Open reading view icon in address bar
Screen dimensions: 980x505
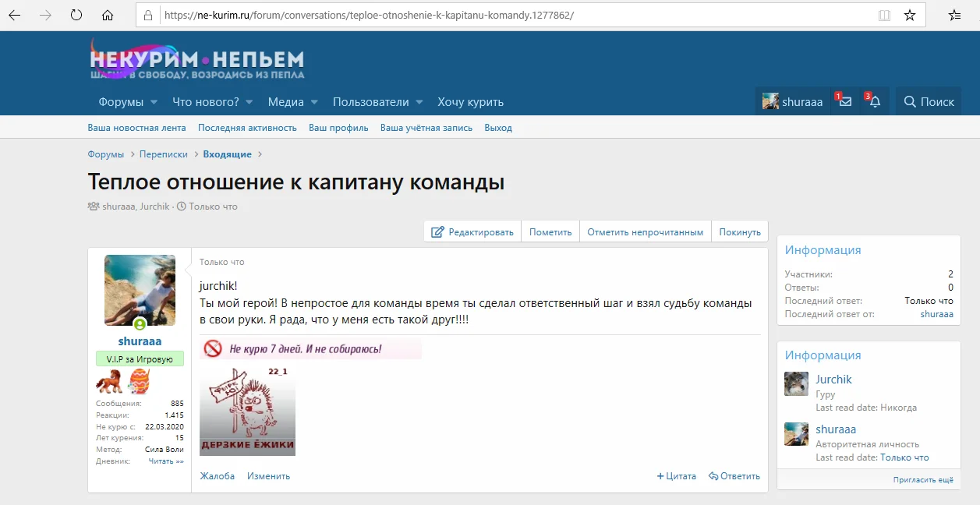click(884, 16)
